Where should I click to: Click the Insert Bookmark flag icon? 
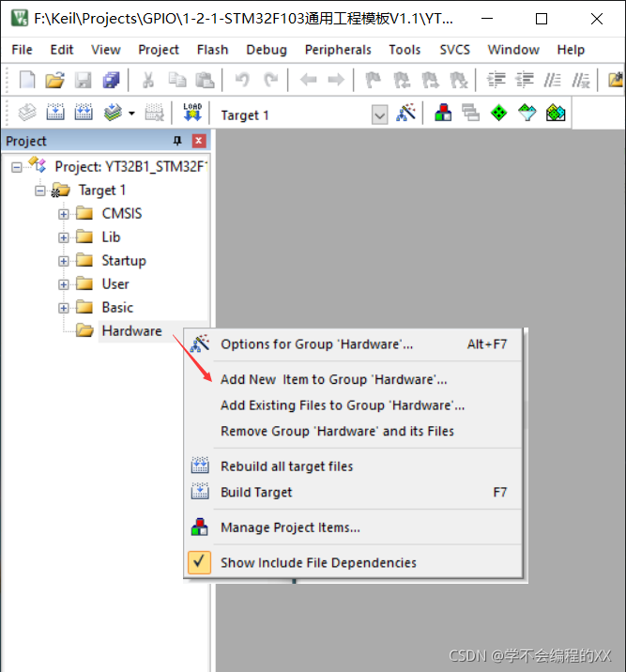[374, 80]
